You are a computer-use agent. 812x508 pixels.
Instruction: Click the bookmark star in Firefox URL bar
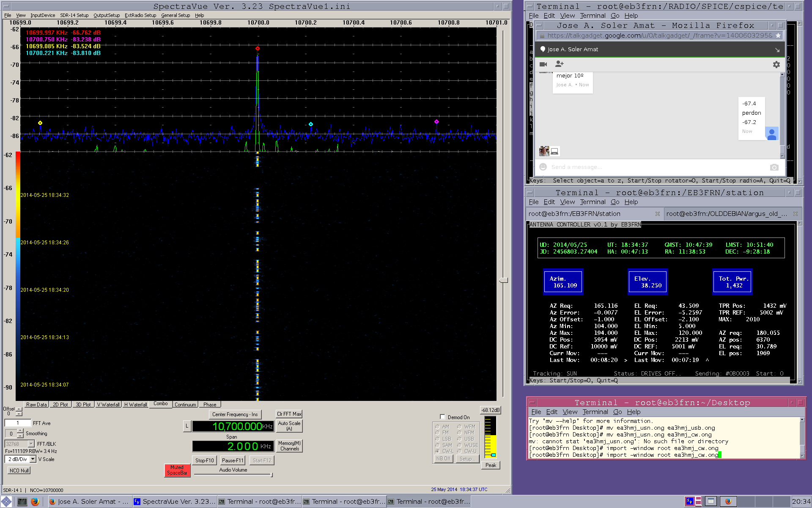click(778, 36)
